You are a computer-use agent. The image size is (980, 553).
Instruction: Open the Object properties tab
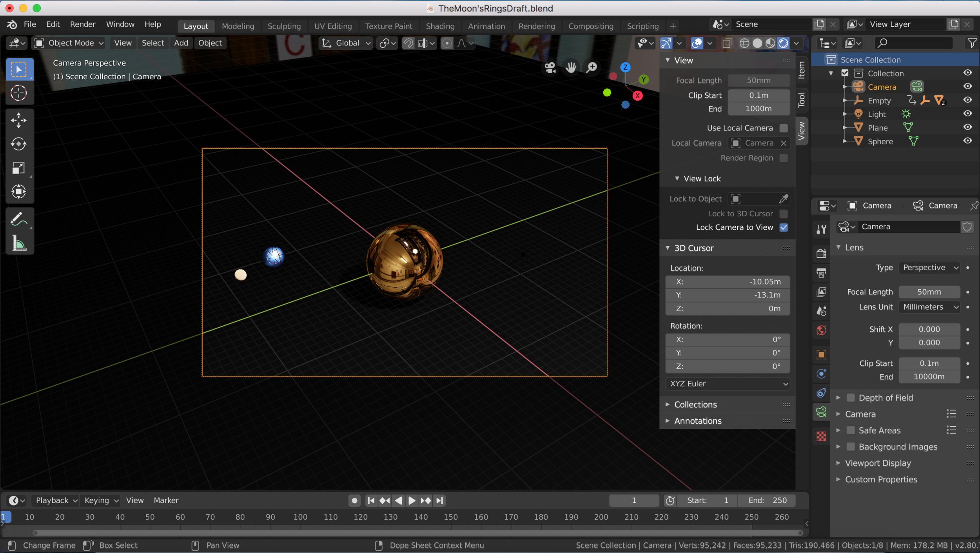821,355
